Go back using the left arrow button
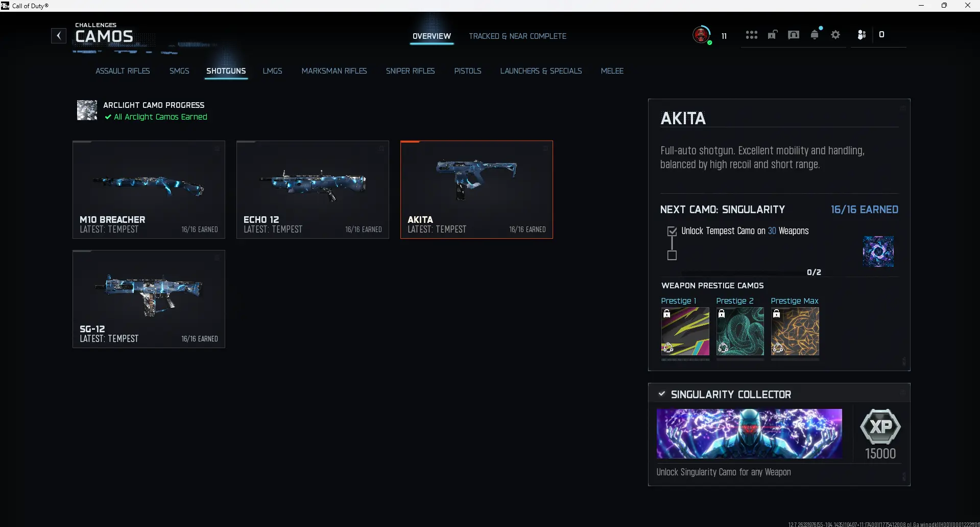This screenshot has height=527, width=980. (x=59, y=36)
